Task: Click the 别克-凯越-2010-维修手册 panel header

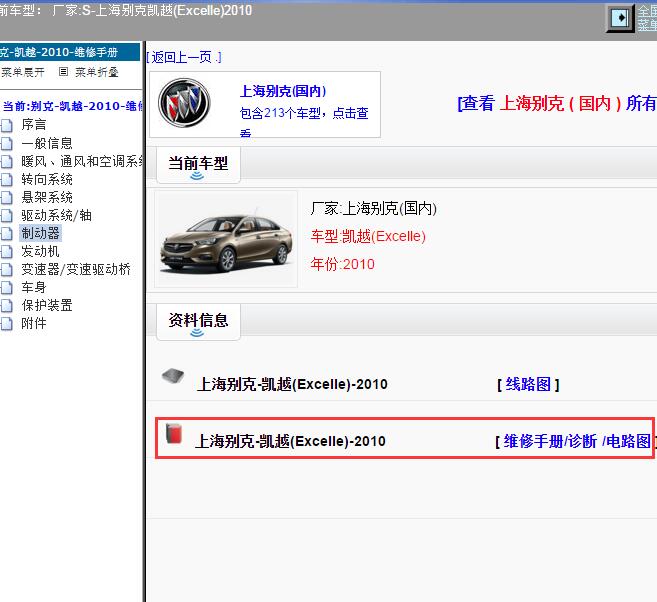Action: (70, 52)
